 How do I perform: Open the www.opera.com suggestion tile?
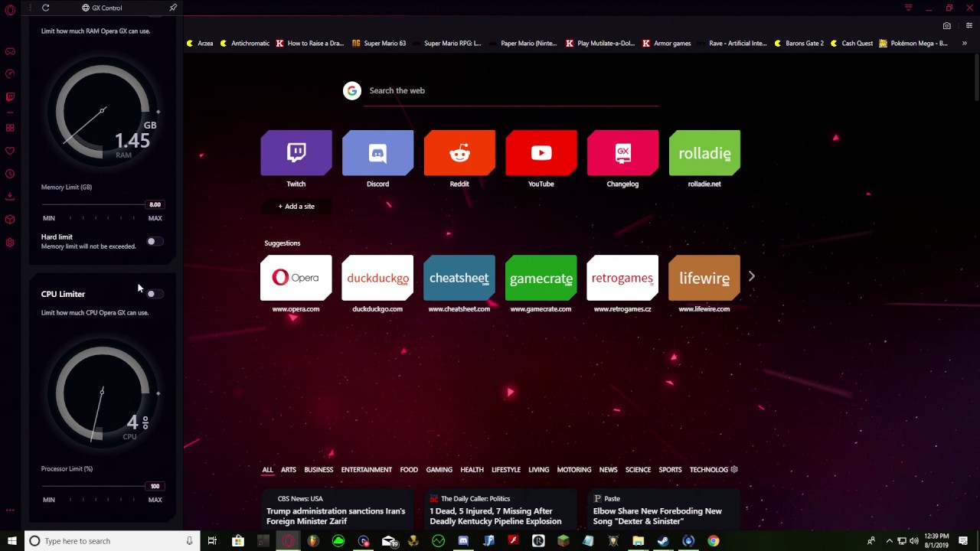pos(296,278)
